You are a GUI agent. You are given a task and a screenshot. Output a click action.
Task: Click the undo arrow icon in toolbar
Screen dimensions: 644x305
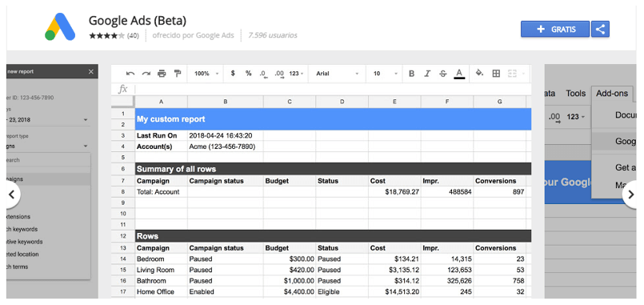coord(130,74)
